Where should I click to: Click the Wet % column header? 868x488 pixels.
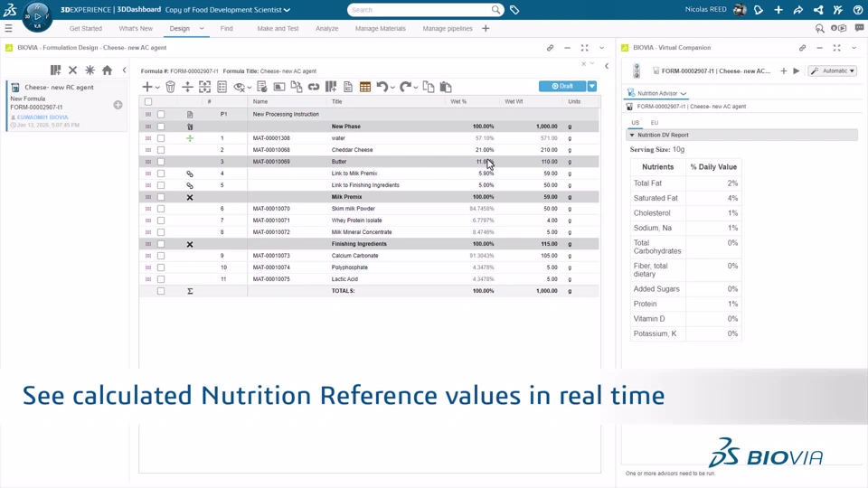458,102
